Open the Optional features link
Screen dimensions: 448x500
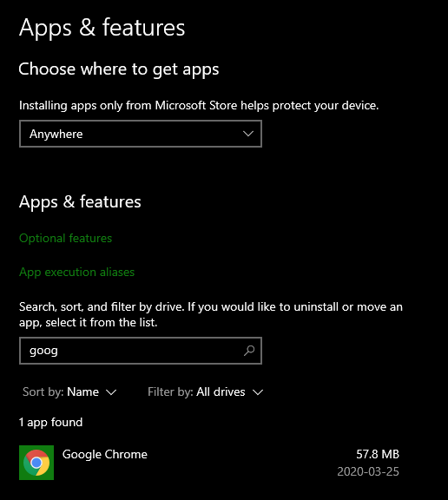pyautogui.click(x=65, y=238)
